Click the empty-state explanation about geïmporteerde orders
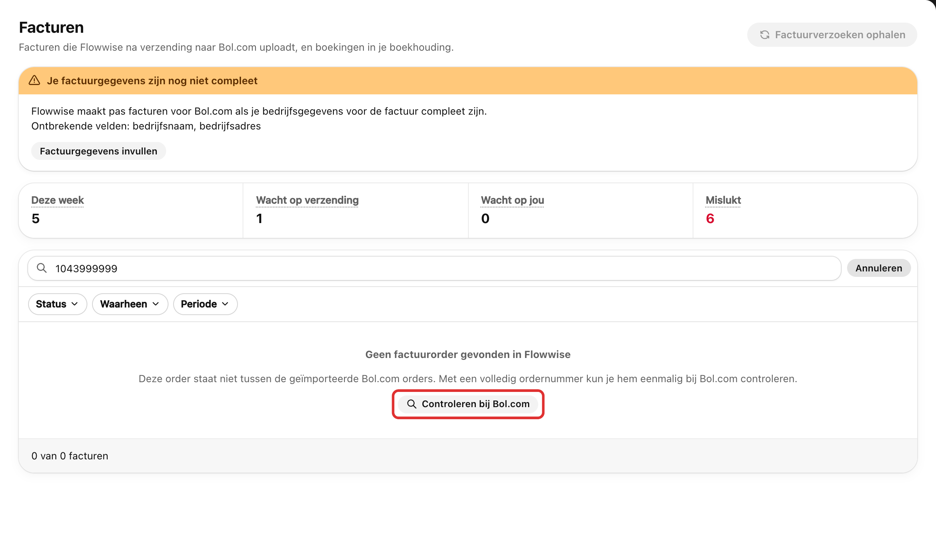Screen dimensions: 936x560 pos(468,379)
